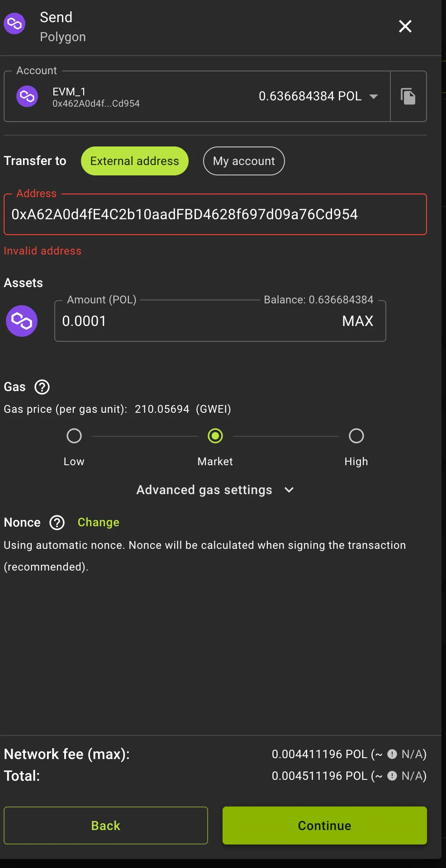Switch to My account transfer option
Image resolution: width=446 pixels, height=868 pixels.
point(244,161)
